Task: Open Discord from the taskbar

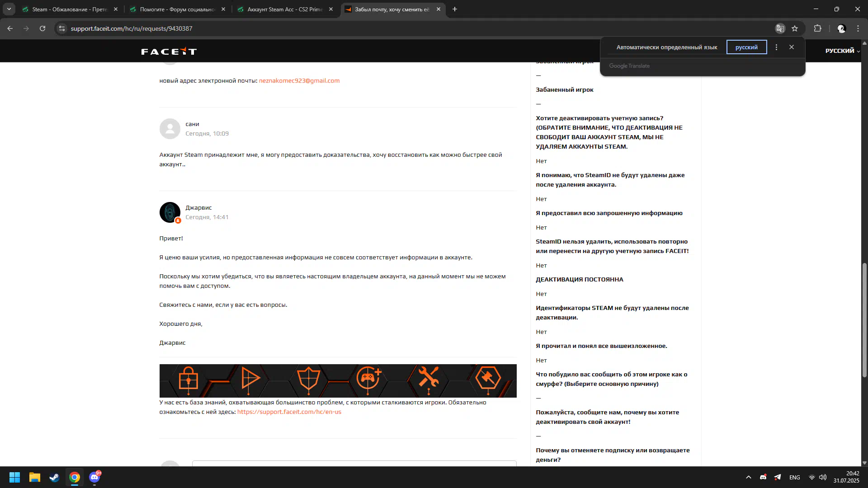Action: pyautogui.click(x=94, y=477)
